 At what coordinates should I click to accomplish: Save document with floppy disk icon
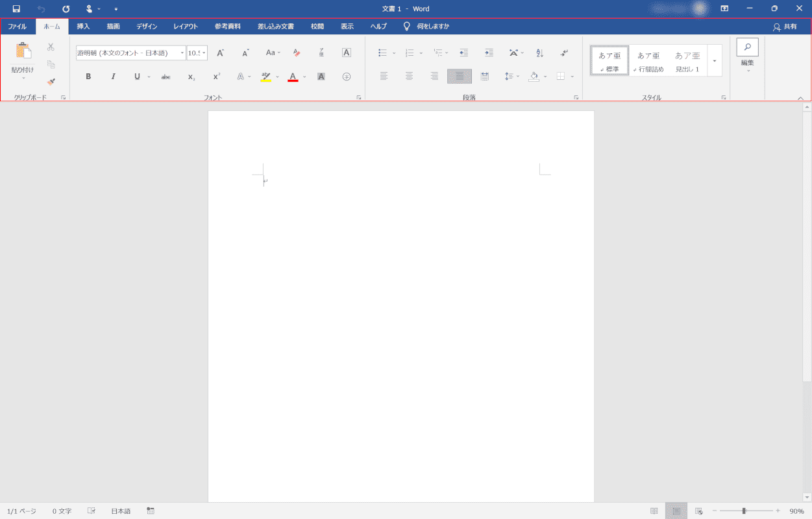(x=16, y=9)
